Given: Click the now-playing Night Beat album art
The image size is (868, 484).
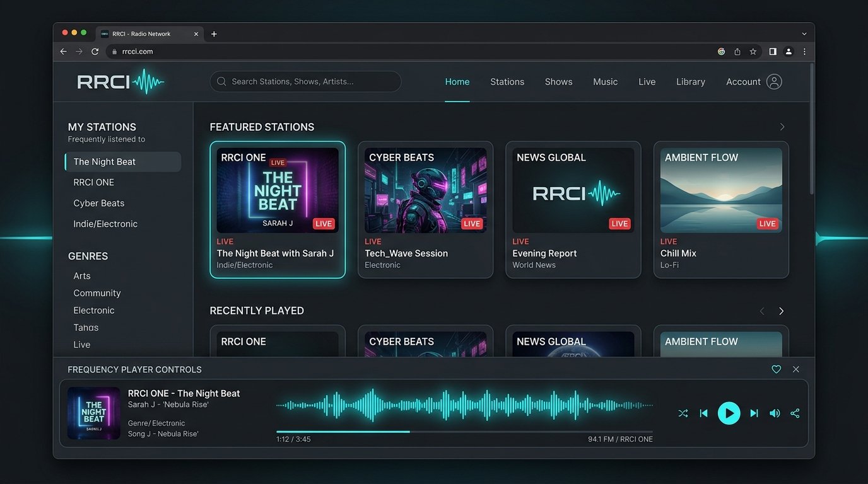Looking at the screenshot, I should (94, 413).
